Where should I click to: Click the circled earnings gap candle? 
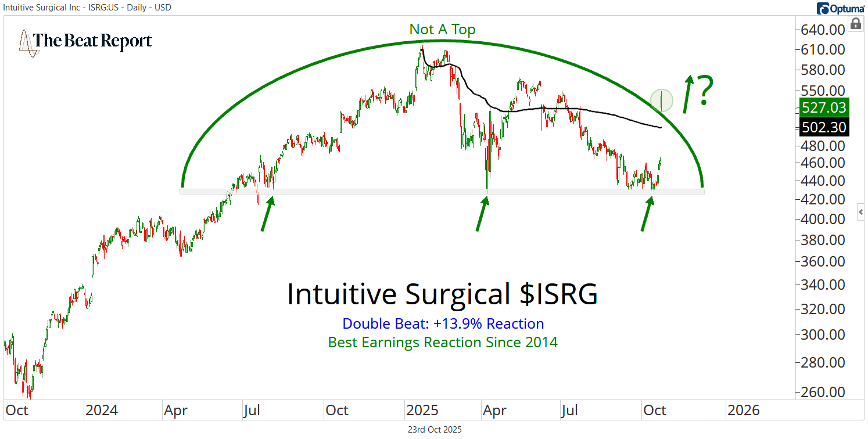(662, 100)
